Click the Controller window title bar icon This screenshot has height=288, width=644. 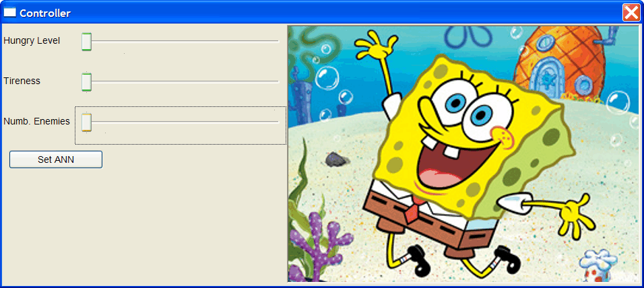coord(10,13)
